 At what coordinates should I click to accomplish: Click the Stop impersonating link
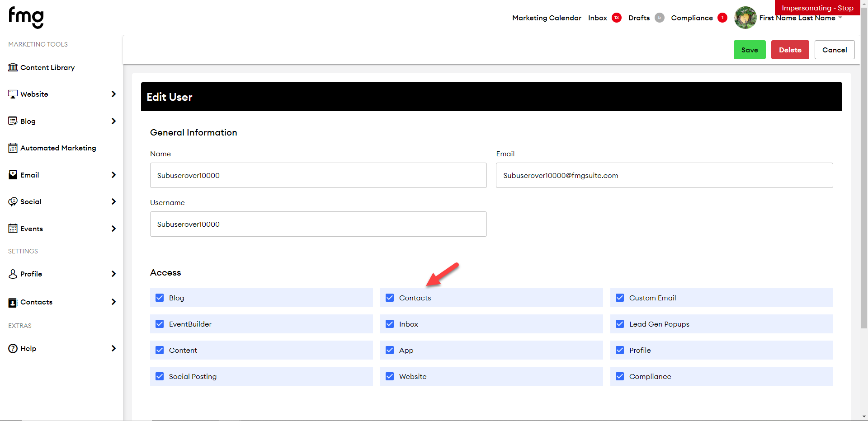point(845,8)
